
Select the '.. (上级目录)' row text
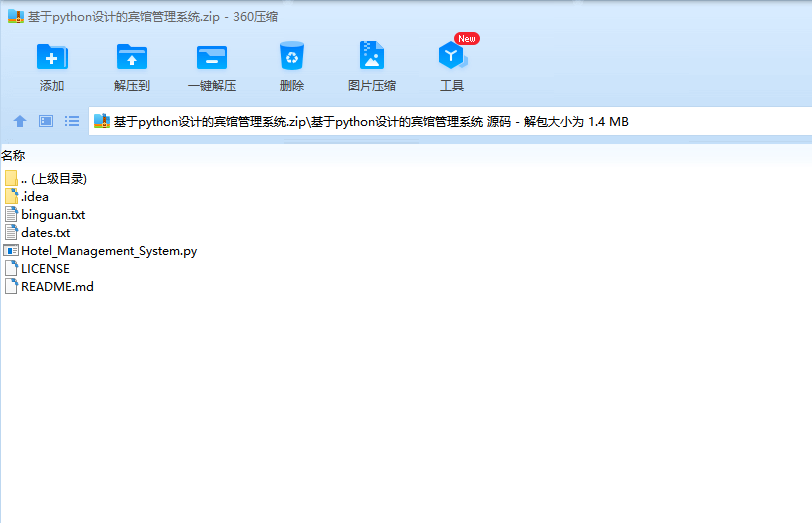[54, 179]
